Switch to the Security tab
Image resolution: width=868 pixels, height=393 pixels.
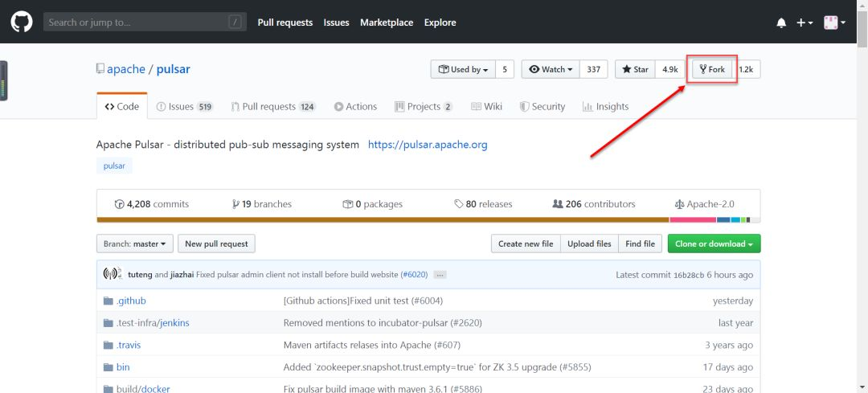[x=542, y=106]
